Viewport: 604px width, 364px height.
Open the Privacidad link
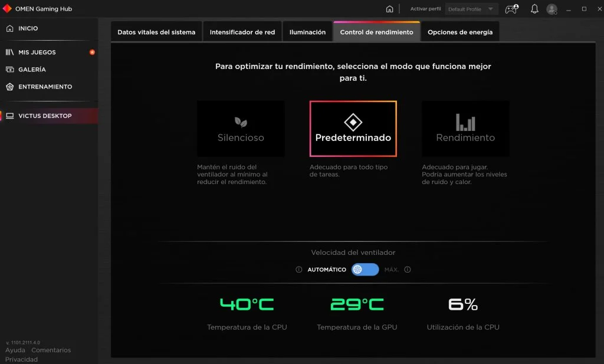tap(21, 359)
